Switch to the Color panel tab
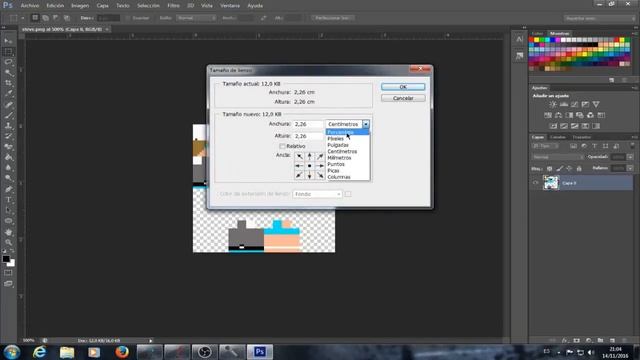Screen dimensions: 640x360 (x=538, y=33)
